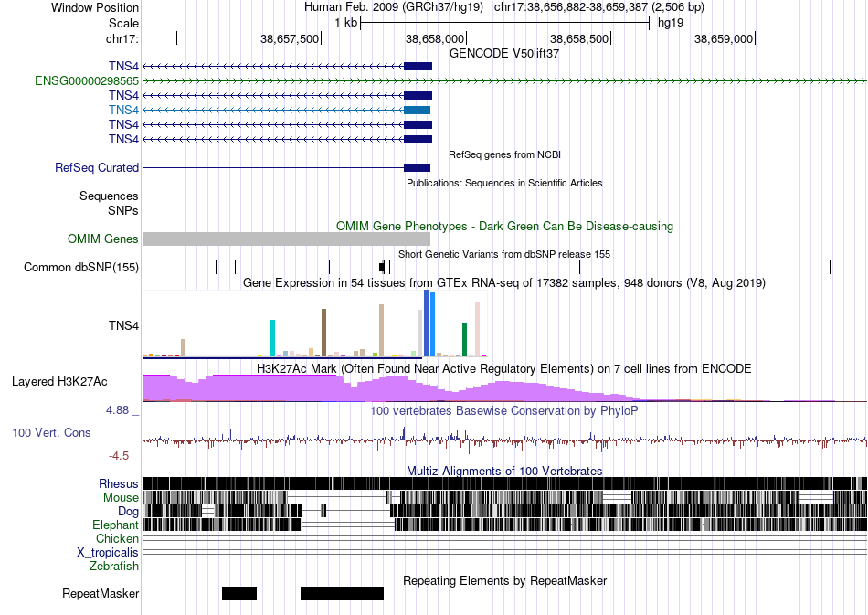Select the Zebrafish alignment label
Image resolution: width=868 pixels, height=615 pixels.
click(x=114, y=566)
